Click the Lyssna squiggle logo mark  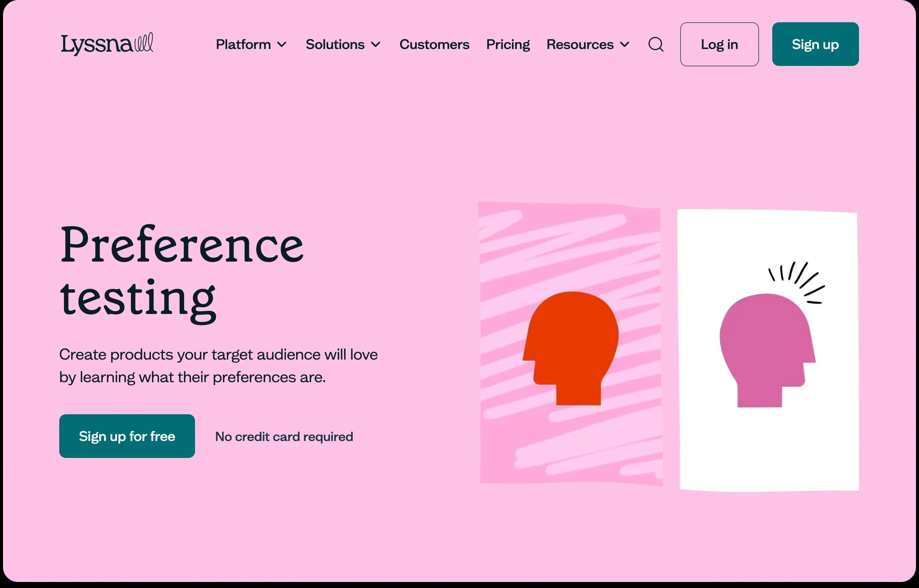(144, 42)
